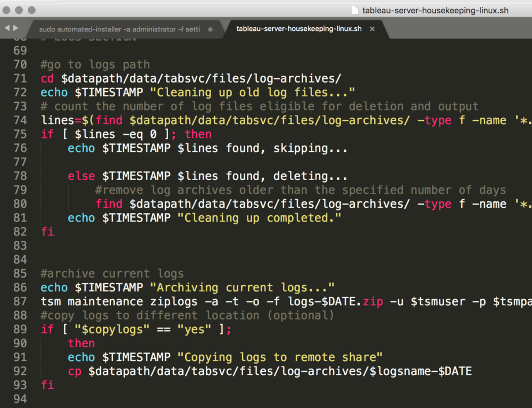
Task: Click the 'tsm maintenance ziplogs' command line
Action: coord(286,301)
